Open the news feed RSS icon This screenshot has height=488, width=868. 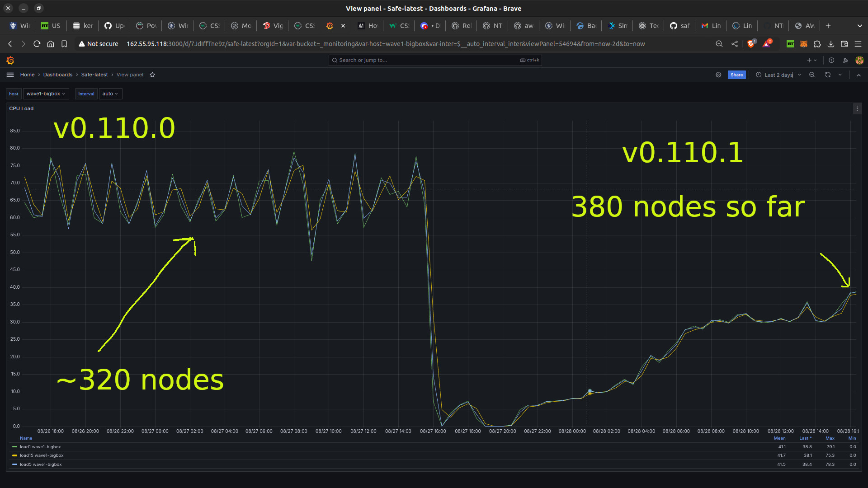(x=845, y=60)
